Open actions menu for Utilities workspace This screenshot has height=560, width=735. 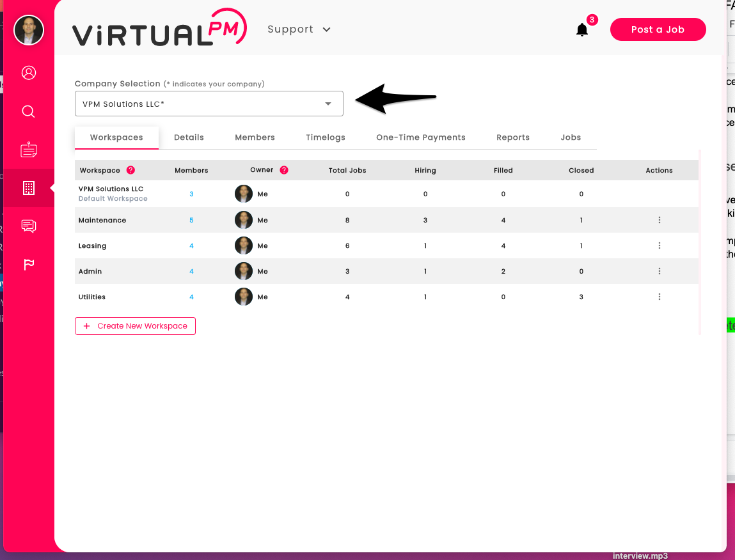[x=659, y=297]
